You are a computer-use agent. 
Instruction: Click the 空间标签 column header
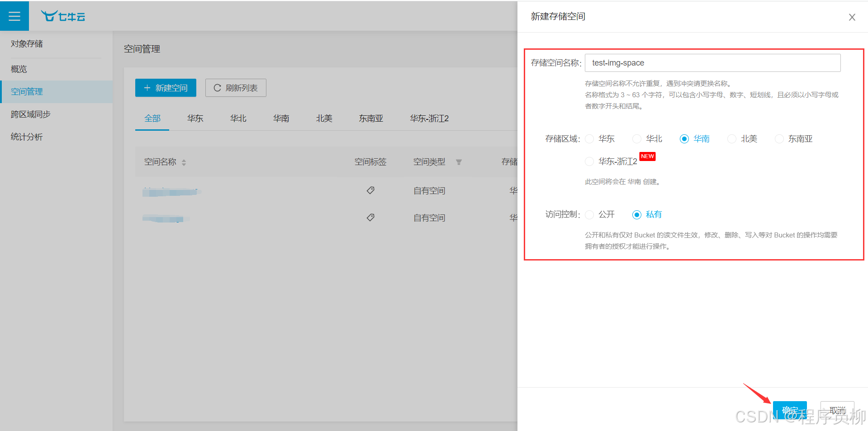point(370,162)
